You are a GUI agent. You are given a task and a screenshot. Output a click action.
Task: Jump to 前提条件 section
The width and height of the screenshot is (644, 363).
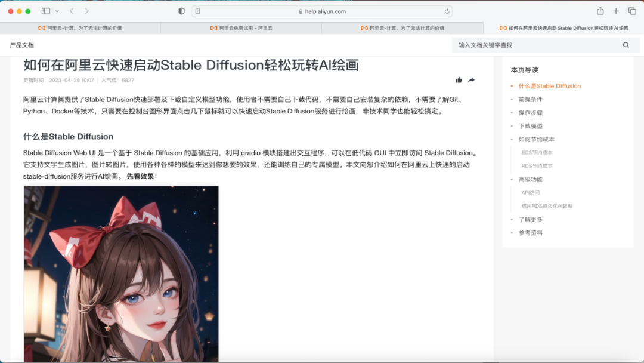530,99
